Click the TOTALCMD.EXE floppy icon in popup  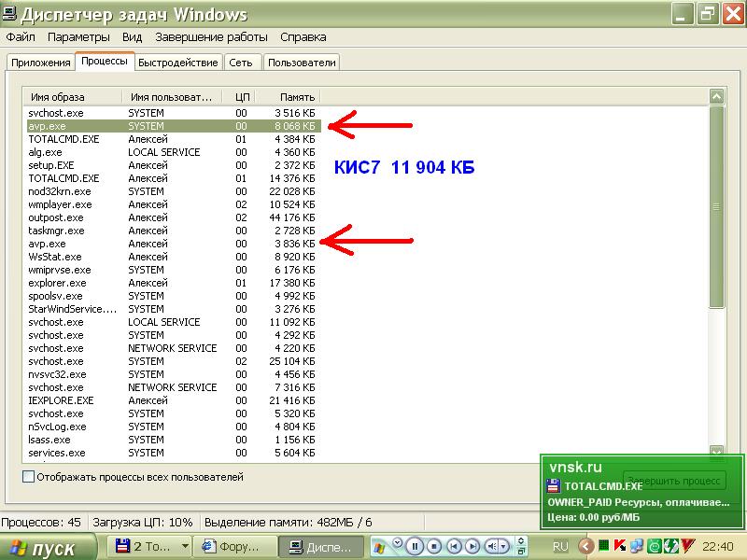(554, 485)
